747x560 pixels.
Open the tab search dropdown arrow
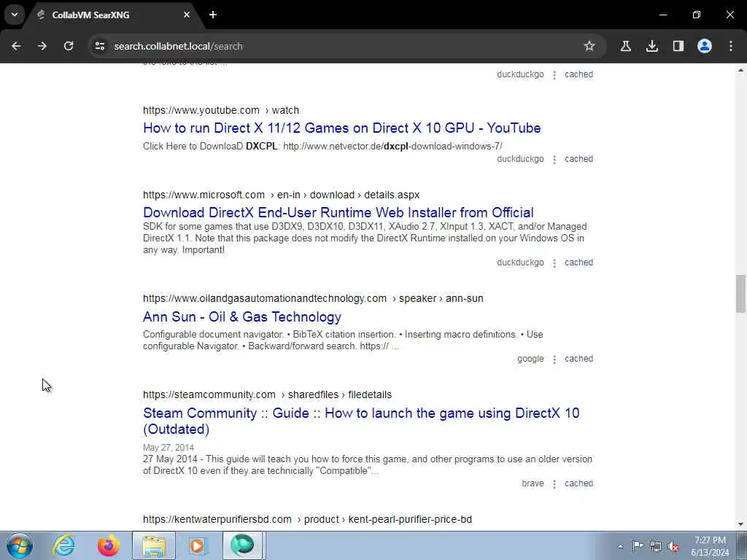point(15,15)
